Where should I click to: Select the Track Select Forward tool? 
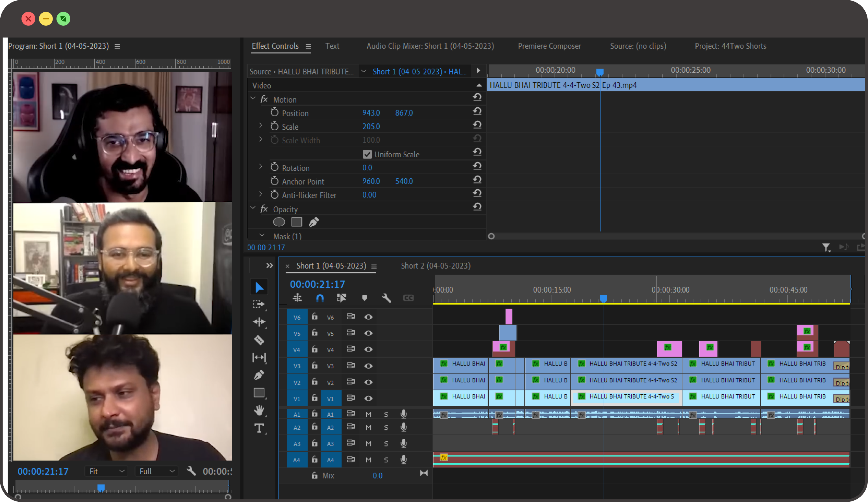pos(259,305)
